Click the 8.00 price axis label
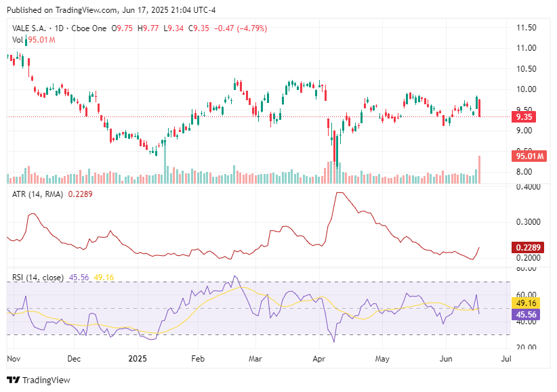The image size is (557, 392). point(524,172)
